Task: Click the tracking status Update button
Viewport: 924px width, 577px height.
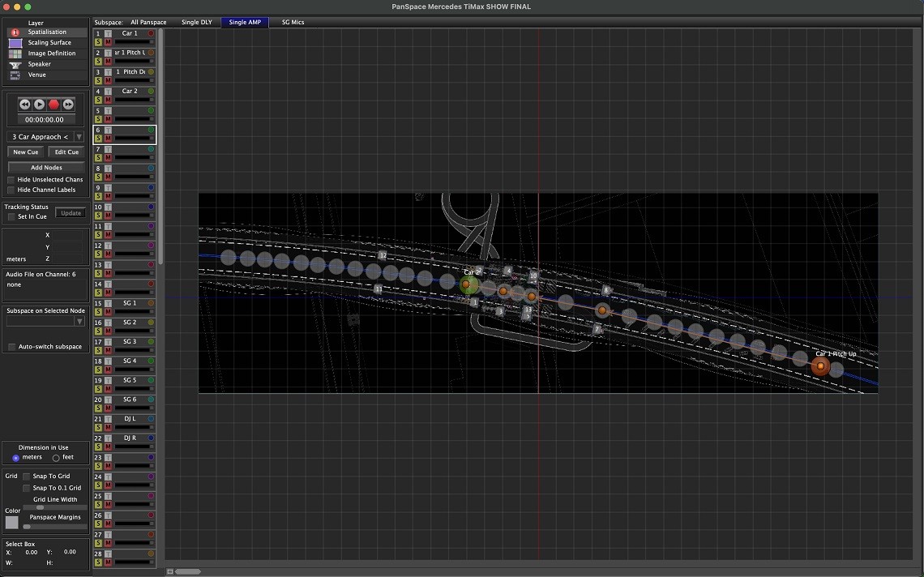Action: [x=71, y=213]
